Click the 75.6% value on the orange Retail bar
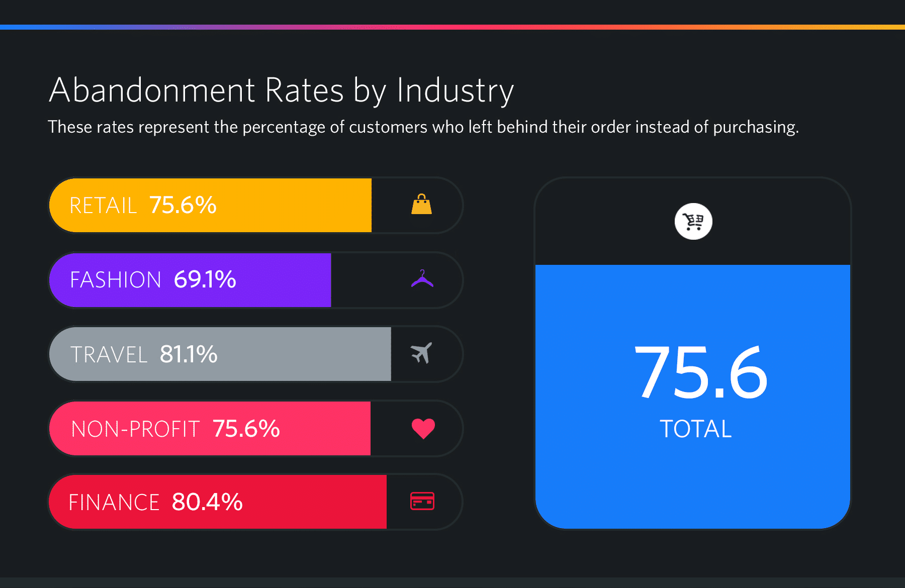The image size is (905, 588). [x=183, y=205]
